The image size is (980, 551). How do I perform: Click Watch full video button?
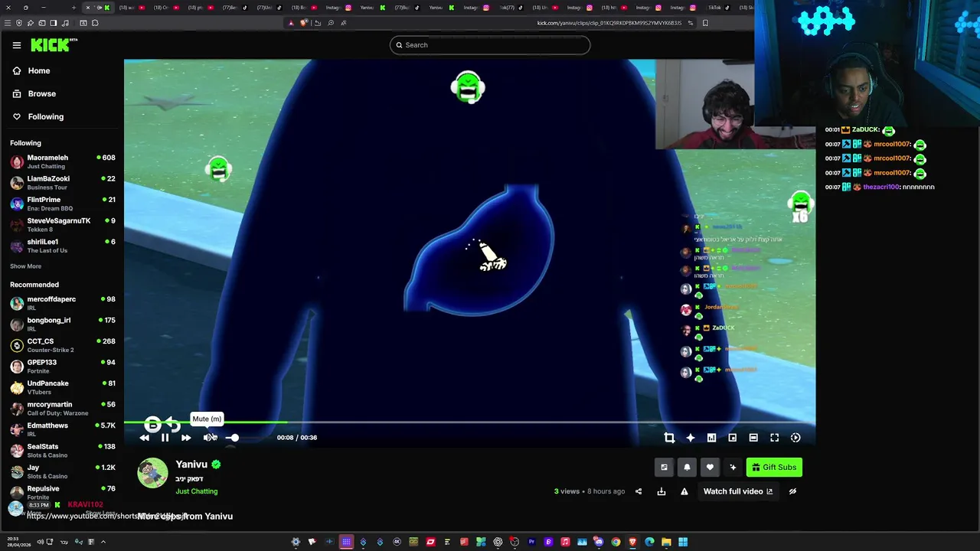pos(738,491)
